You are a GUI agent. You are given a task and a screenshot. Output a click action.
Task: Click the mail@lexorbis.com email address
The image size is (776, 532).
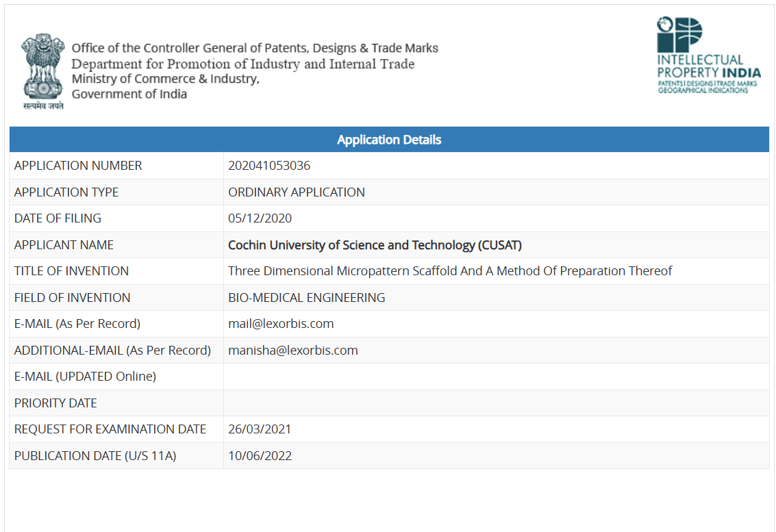click(x=281, y=324)
